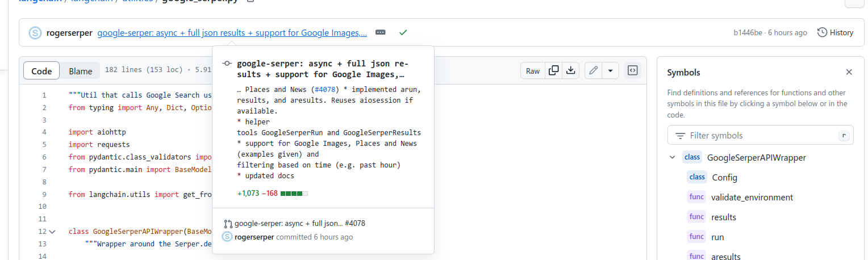Click the pull request icon in popup
The width and height of the screenshot is (868, 260).
(x=228, y=224)
